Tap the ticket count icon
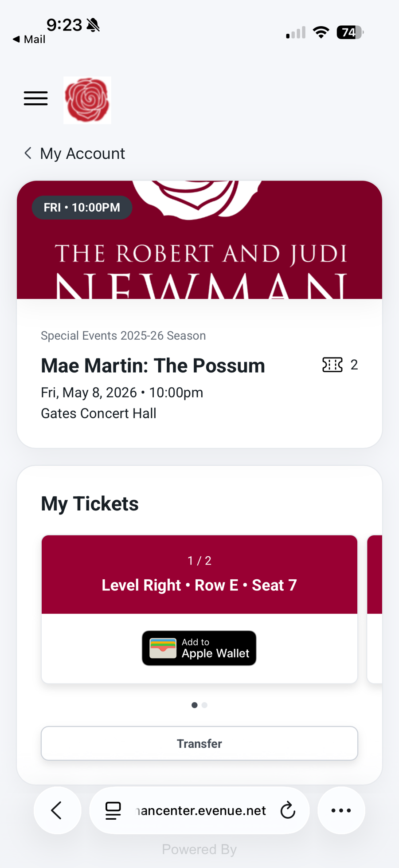Viewport: 399px width, 868px height. 332,365
